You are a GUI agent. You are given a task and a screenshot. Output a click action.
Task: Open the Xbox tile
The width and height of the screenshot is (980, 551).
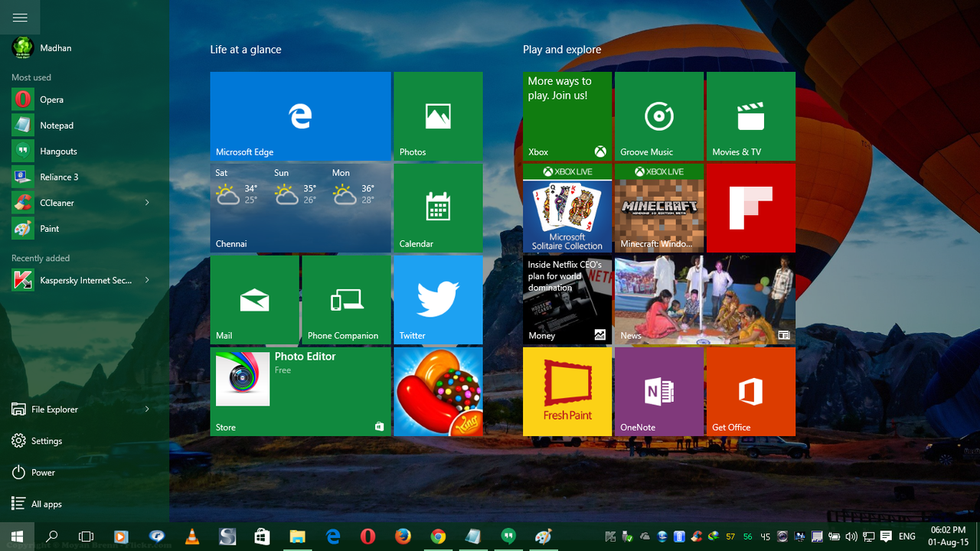point(567,116)
